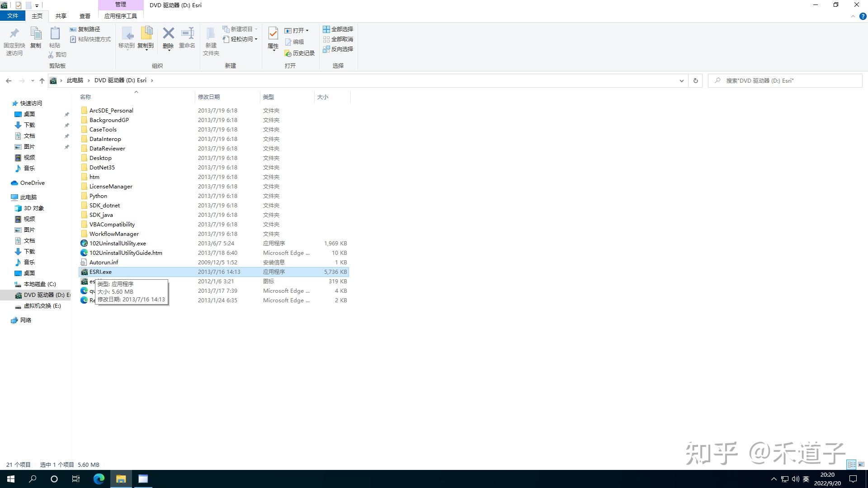Click Copy Path (复制路径)
Screen dimensions: 868x488
(85, 29)
